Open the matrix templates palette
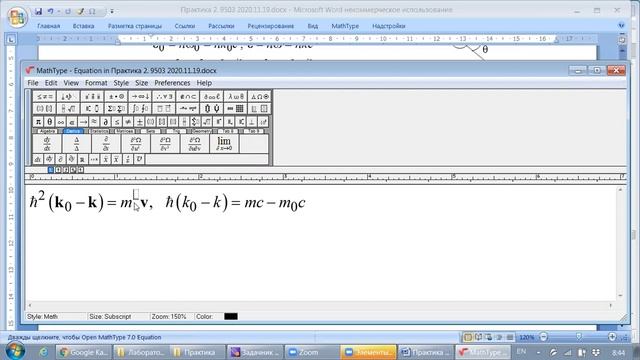This screenshot has height=360, width=640. 236,109
